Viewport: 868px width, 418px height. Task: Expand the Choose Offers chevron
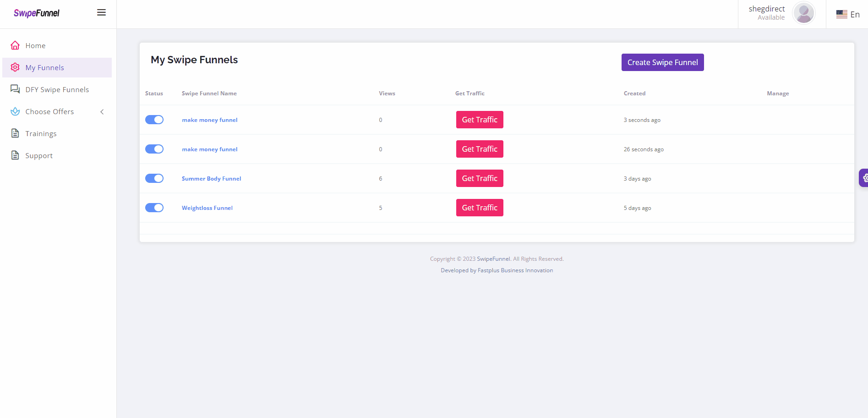click(x=102, y=112)
